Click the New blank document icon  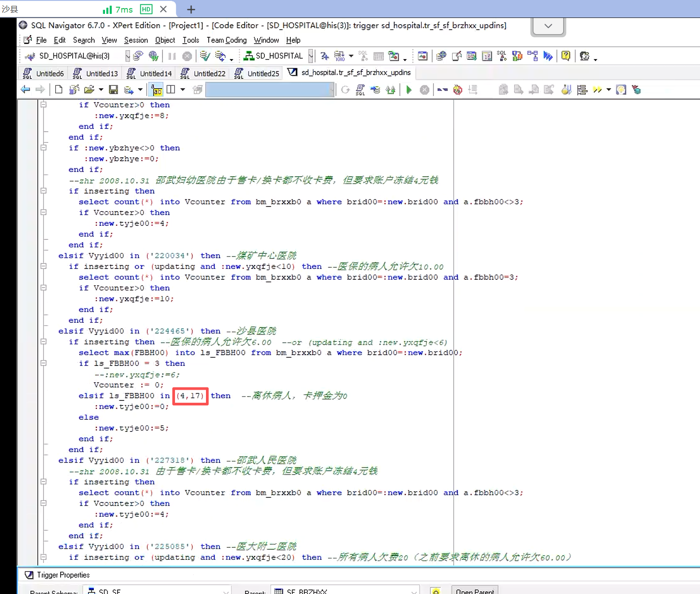click(x=59, y=90)
